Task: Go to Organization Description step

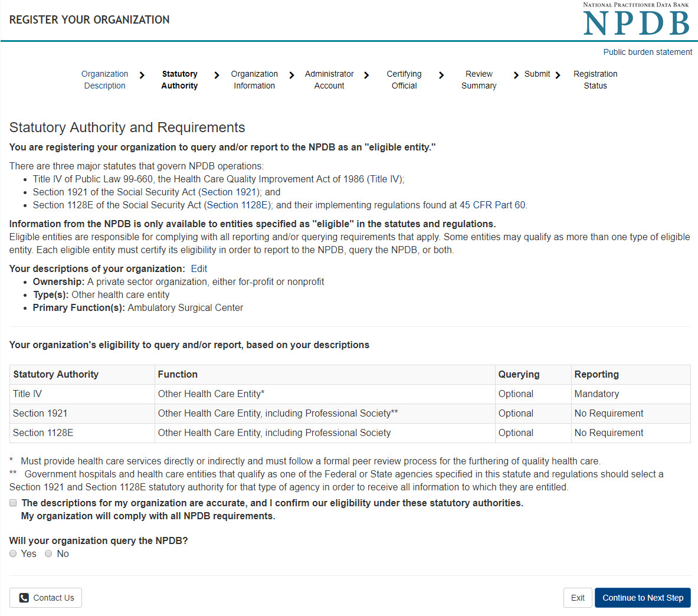Action: pyautogui.click(x=104, y=80)
